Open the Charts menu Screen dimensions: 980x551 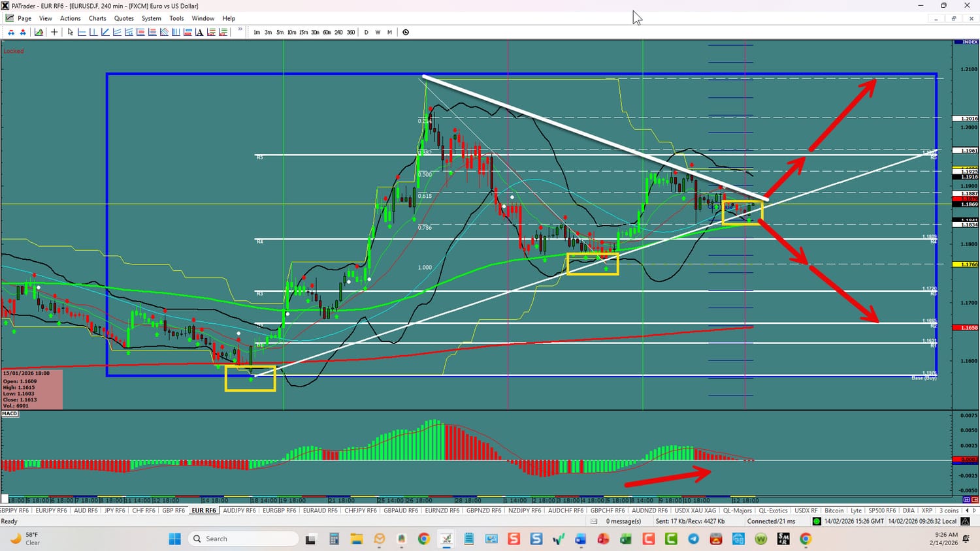coord(97,18)
